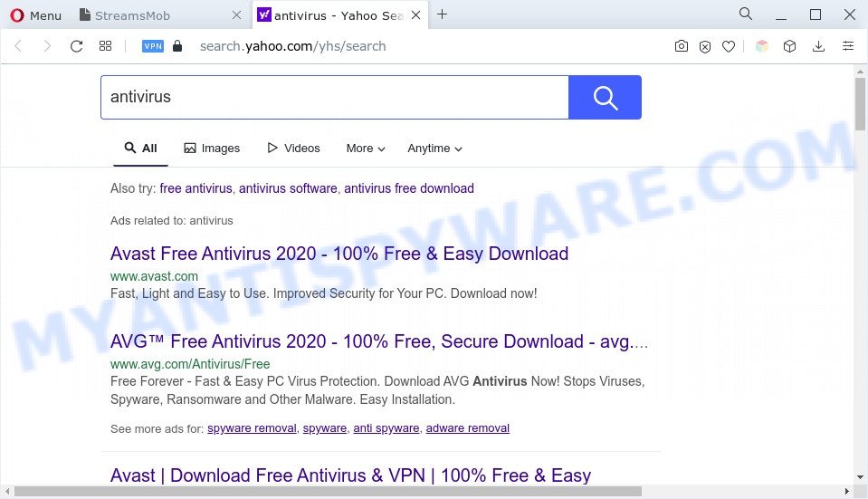Open a new tab with plus icon
868x499 pixels.
point(442,15)
